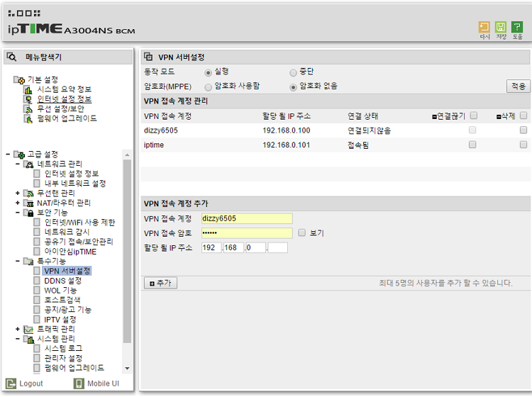
Task: Click the Logout icon
Action: pyautogui.click(x=11, y=384)
